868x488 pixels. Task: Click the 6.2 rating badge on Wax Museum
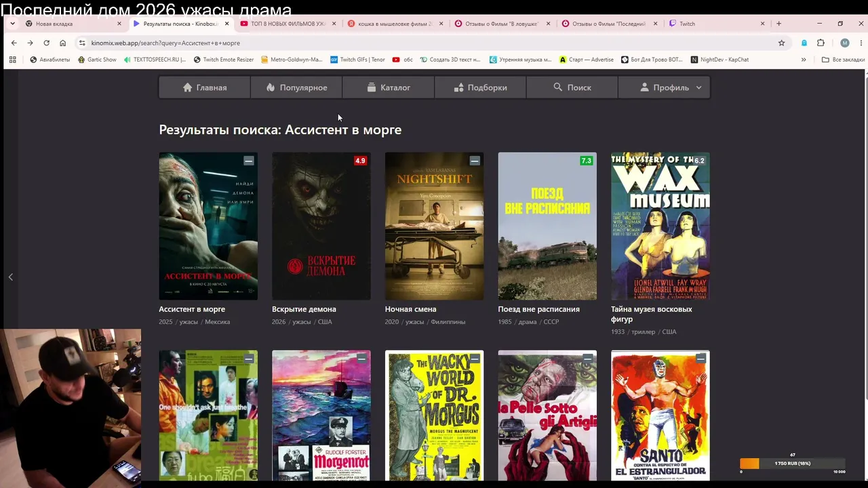click(x=699, y=161)
